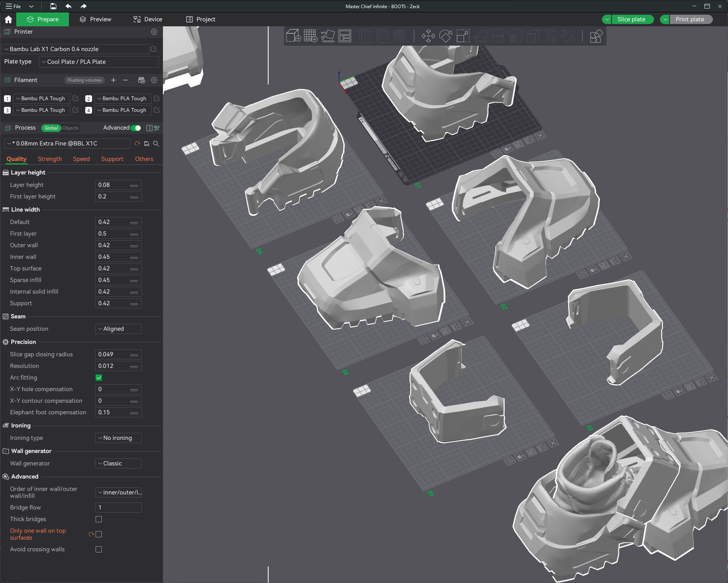Reset the process preset changes
The image size is (728, 583).
[x=137, y=144]
